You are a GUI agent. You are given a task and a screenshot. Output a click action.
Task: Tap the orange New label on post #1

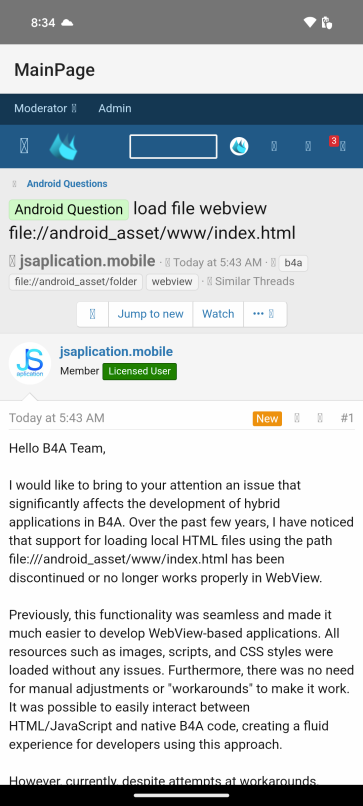[x=267, y=418]
